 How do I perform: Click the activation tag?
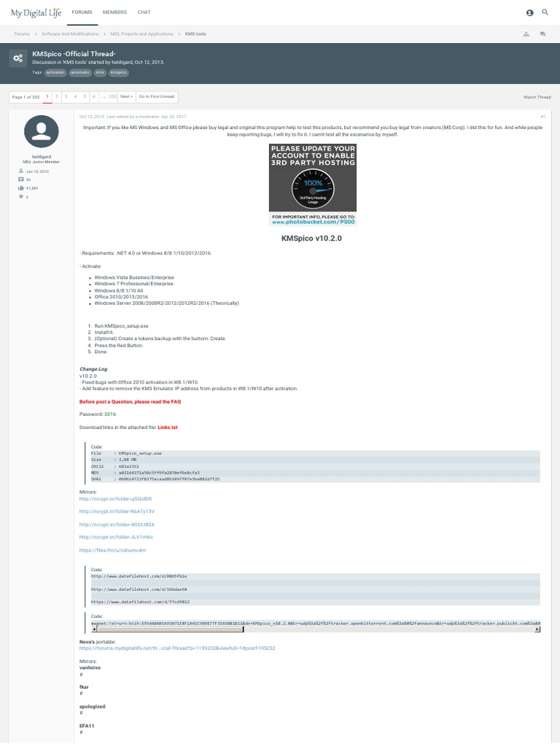click(x=55, y=72)
